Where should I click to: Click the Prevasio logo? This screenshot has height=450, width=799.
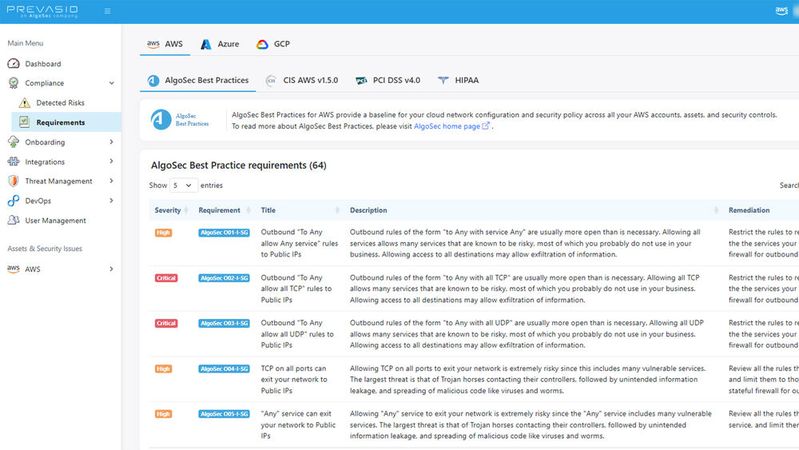pos(42,11)
